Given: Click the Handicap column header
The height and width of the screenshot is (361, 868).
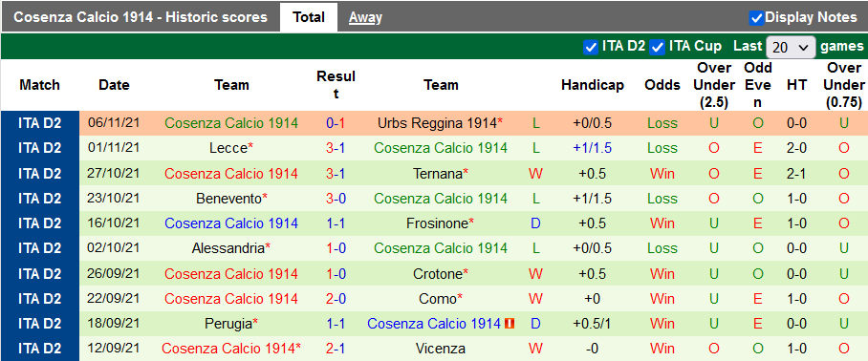Looking at the screenshot, I should (x=593, y=85).
